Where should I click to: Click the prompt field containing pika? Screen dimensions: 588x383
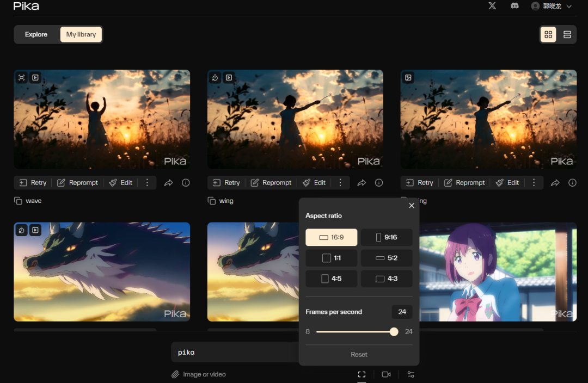pyautogui.click(x=235, y=352)
